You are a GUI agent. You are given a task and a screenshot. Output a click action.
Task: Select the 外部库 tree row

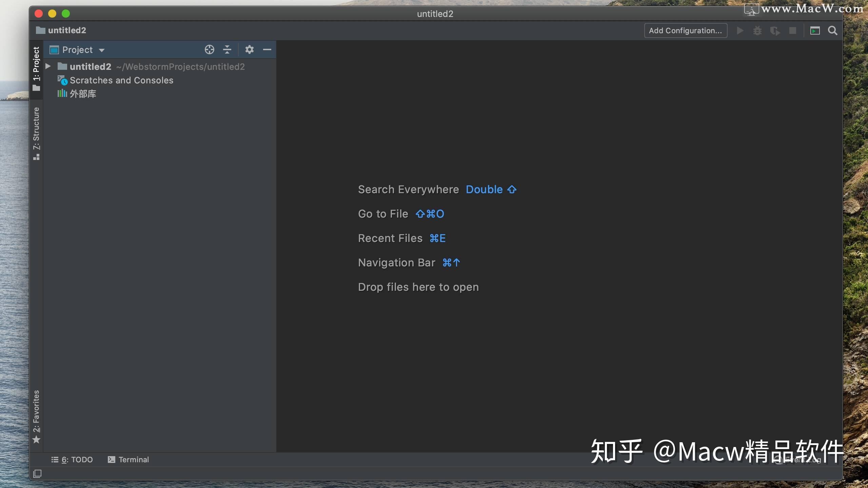click(x=160, y=94)
